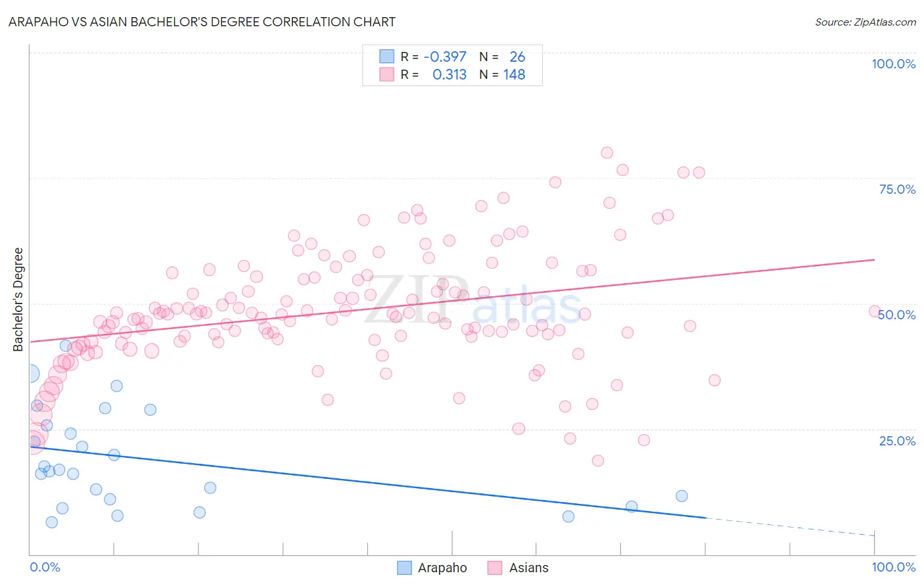The height and width of the screenshot is (586, 924).
Task: Click the 75.0% y-axis tick label
Action: coord(897,189)
